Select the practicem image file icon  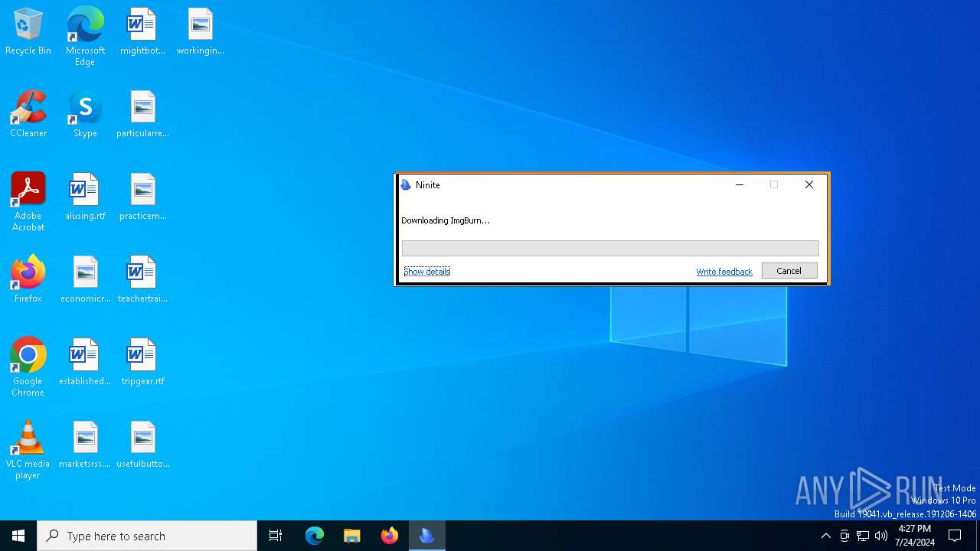142,197
